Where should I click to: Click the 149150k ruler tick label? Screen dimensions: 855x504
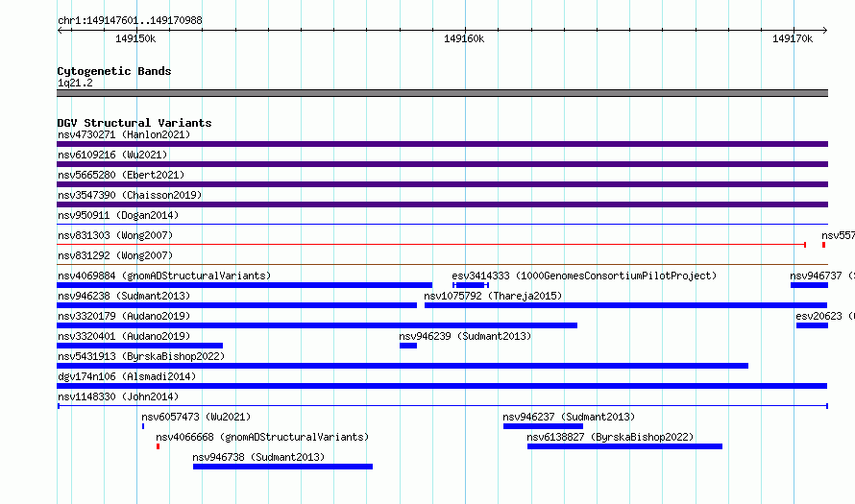135,38
